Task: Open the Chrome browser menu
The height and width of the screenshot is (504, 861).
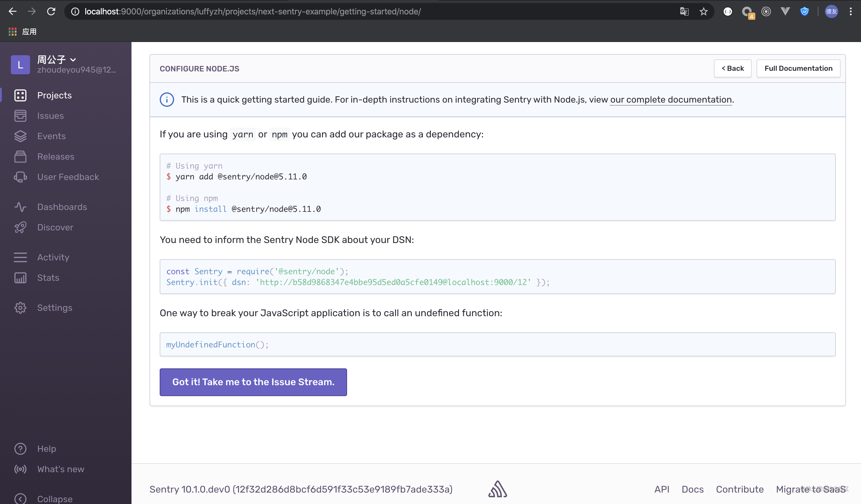Action: pyautogui.click(x=851, y=11)
